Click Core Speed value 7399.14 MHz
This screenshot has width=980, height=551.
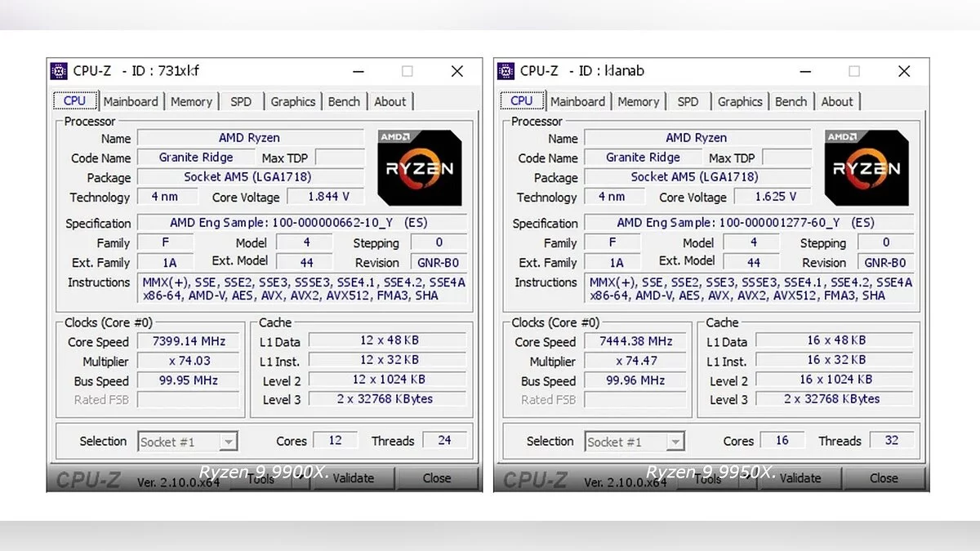tap(189, 341)
